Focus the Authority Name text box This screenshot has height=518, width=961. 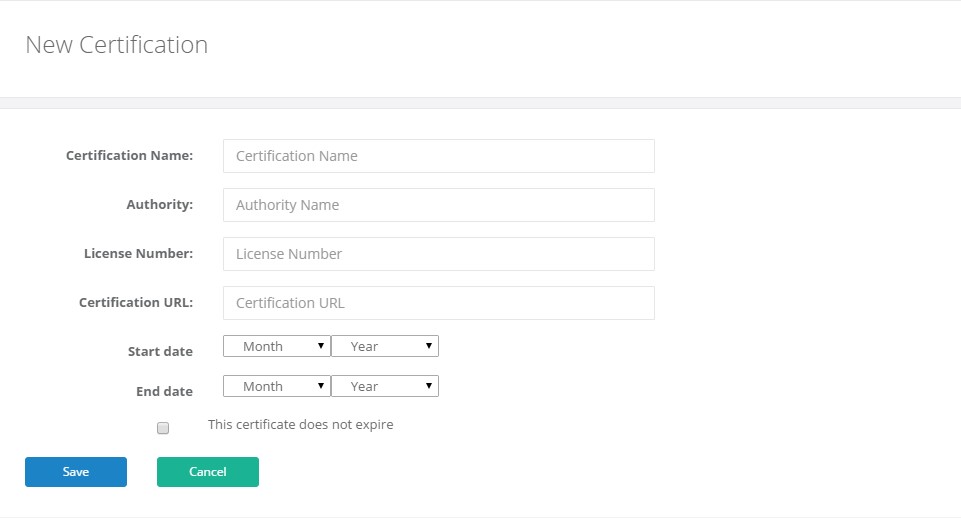click(438, 205)
